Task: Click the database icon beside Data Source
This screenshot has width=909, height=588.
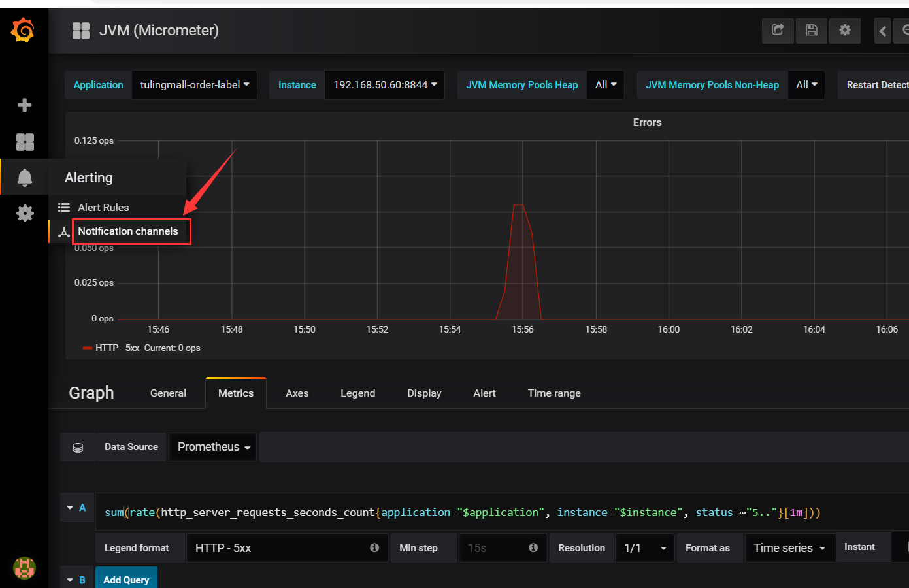Action: pyautogui.click(x=78, y=448)
